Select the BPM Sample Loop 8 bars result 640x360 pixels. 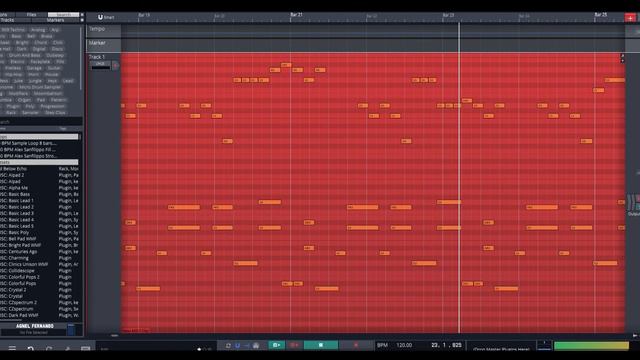pyautogui.click(x=39, y=143)
